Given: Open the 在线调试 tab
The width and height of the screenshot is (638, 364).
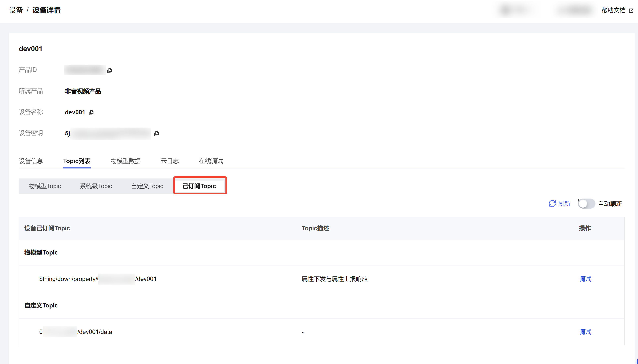Looking at the screenshot, I should (211, 161).
